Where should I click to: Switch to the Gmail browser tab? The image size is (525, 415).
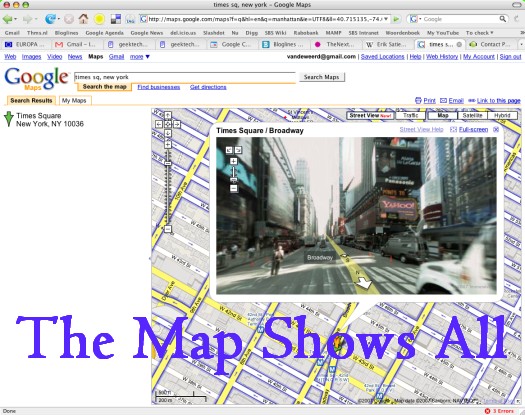tap(77, 44)
